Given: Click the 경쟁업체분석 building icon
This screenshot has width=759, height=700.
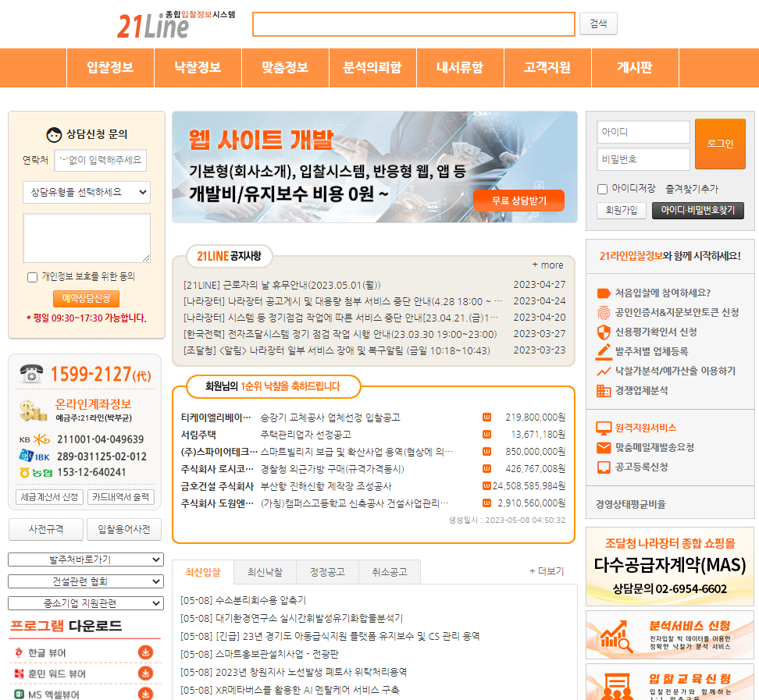Looking at the screenshot, I should click(603, 390).
